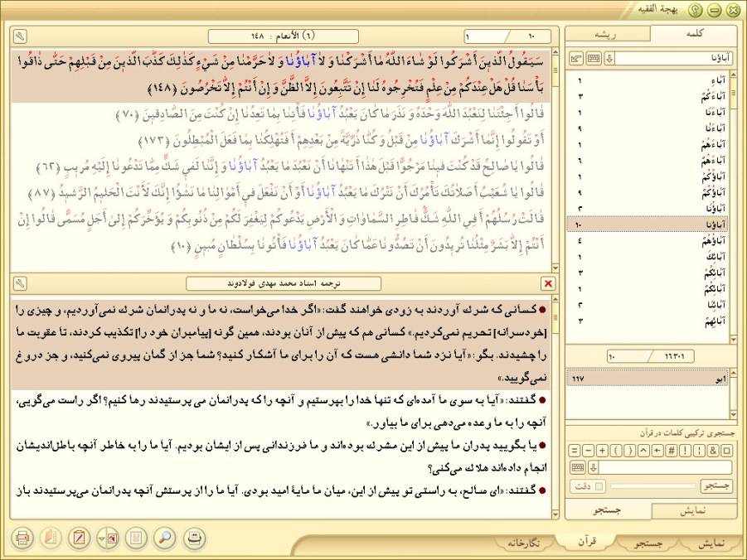
Task: Select the word row آباؤنا with count ١٠
Action: tap(648, 224)
